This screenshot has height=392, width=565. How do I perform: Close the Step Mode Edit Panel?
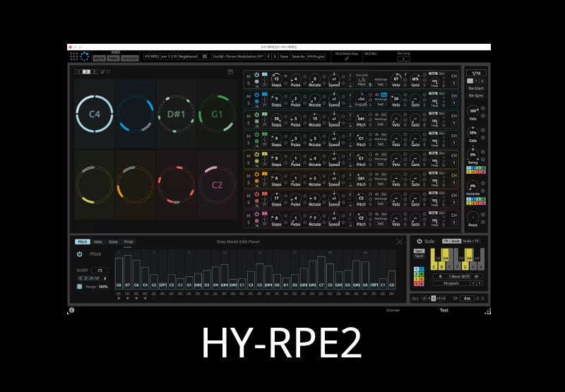399,242
